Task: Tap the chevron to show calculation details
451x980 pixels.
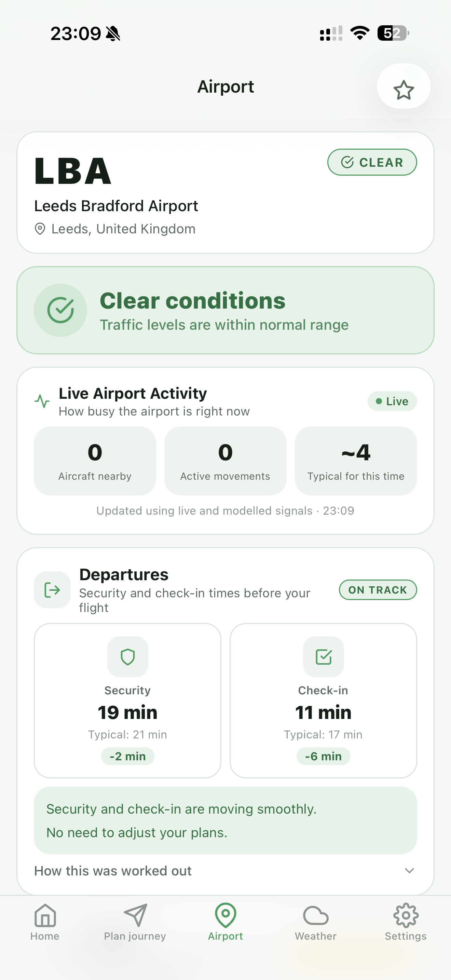Action: (410, 871)
